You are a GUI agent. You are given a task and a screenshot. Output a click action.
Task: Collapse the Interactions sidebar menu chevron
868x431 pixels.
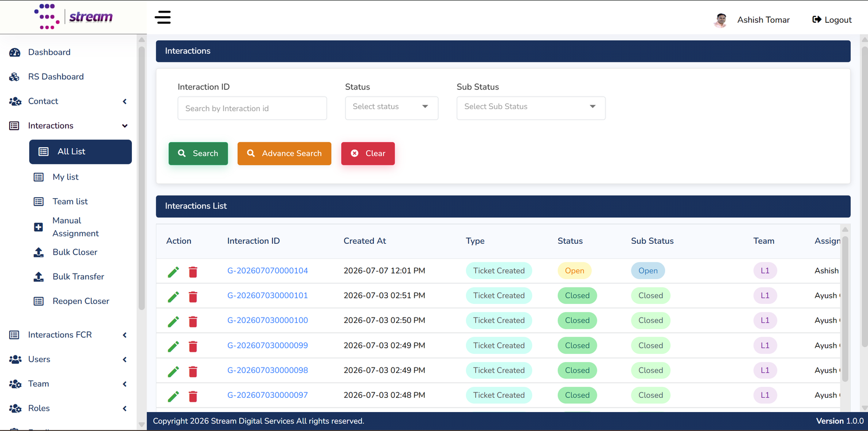point(125,126)
